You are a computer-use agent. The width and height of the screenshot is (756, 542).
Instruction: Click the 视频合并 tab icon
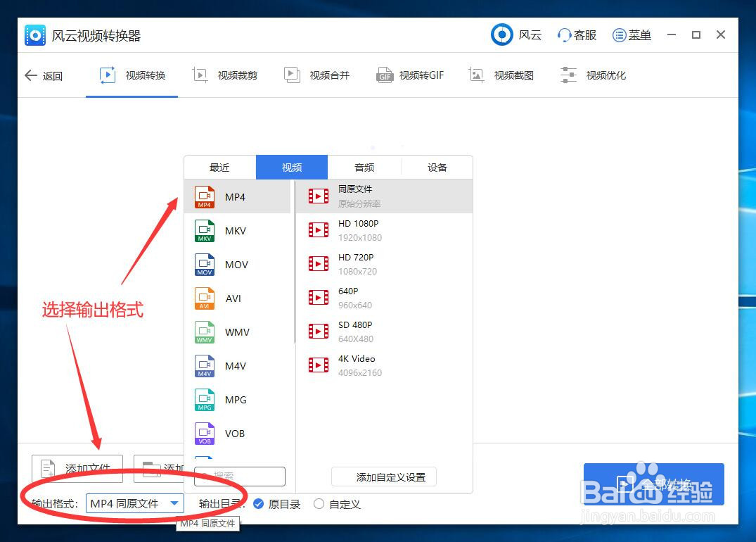pyautogui.click(x=292, y=75)
